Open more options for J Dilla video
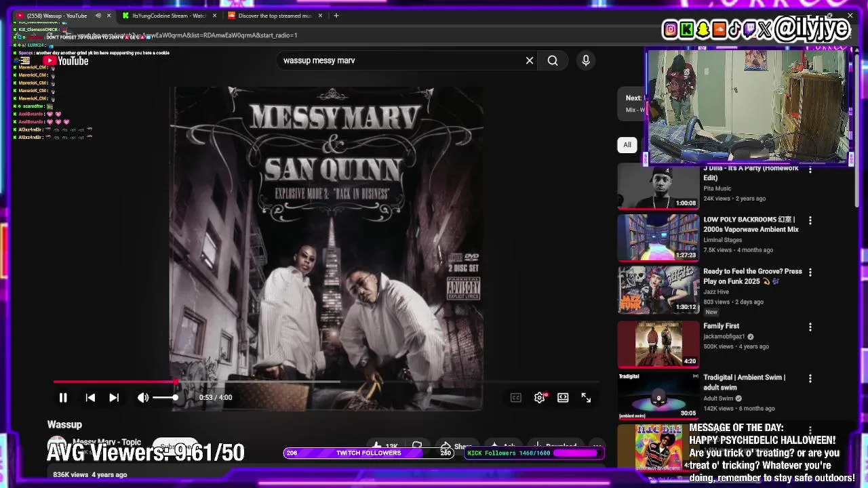The width and height of the screenshot is (868, 488). [x=810, y=169]
